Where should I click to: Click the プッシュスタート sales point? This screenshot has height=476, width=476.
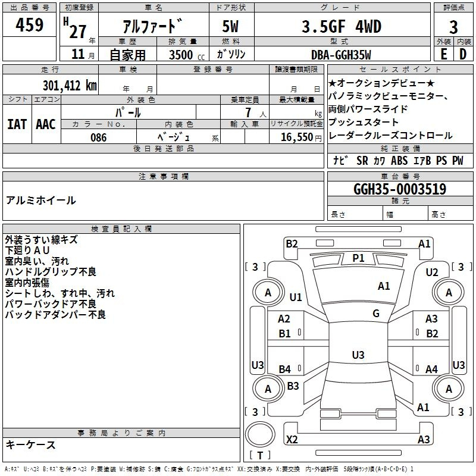point(364,122)
